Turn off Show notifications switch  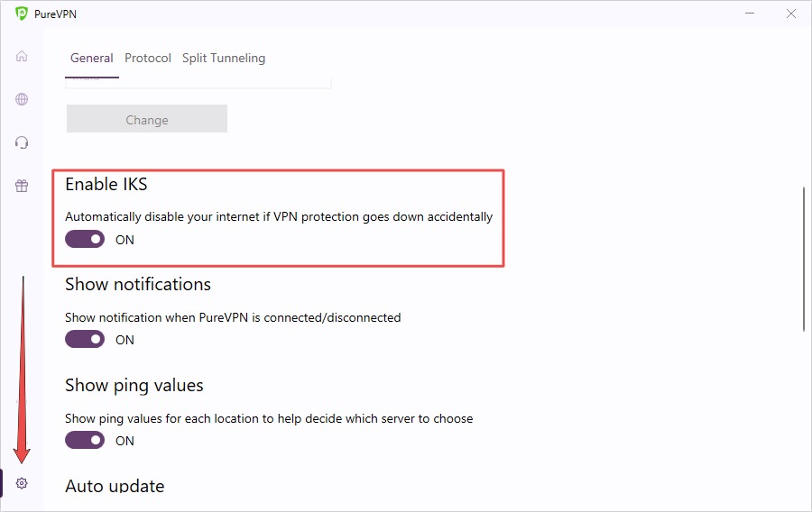pyautogui.click(x=85, y=339)
